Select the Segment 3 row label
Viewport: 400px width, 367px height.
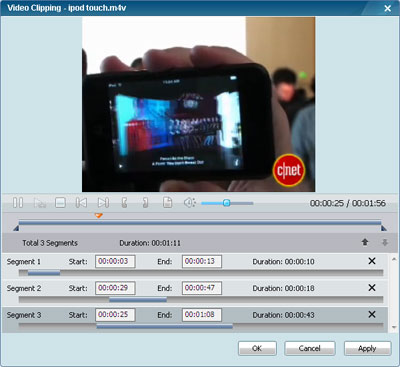pos(24,315)
